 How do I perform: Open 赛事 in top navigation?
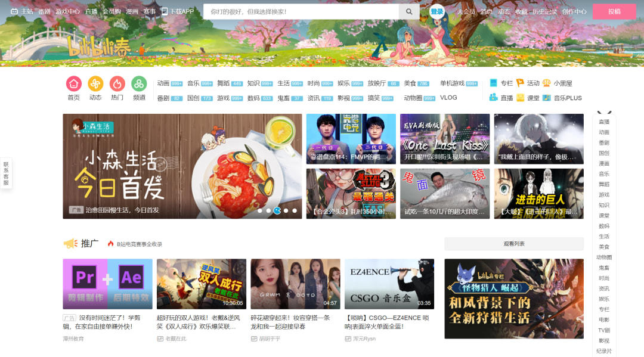click(150, 11)
